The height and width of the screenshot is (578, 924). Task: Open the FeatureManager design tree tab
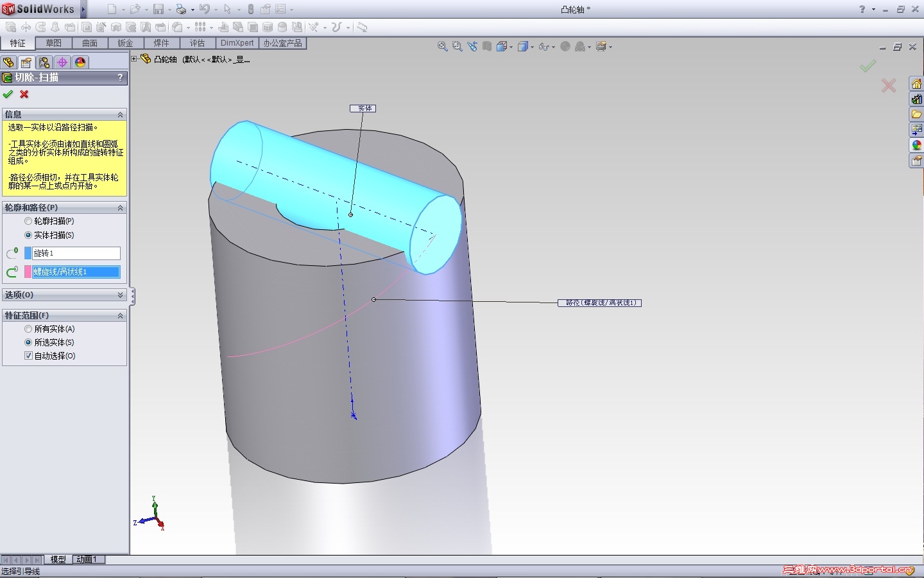pyautogui.click(x=8, y=62)
